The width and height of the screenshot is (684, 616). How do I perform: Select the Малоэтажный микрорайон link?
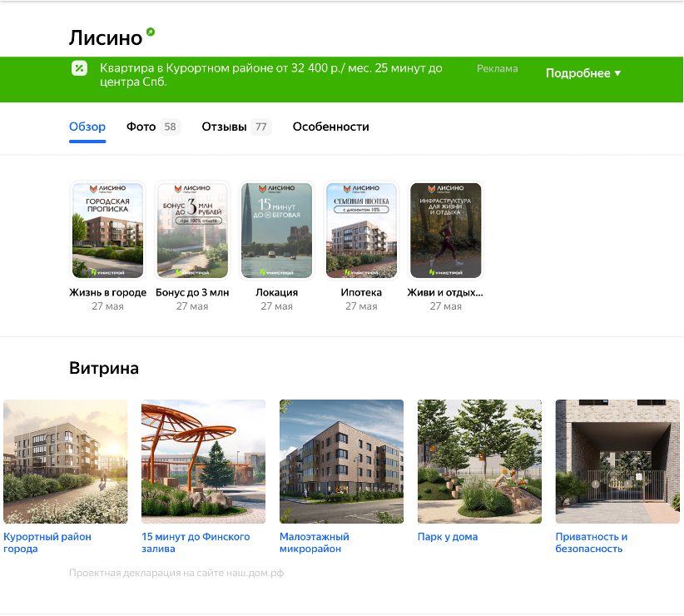point(315,543)
